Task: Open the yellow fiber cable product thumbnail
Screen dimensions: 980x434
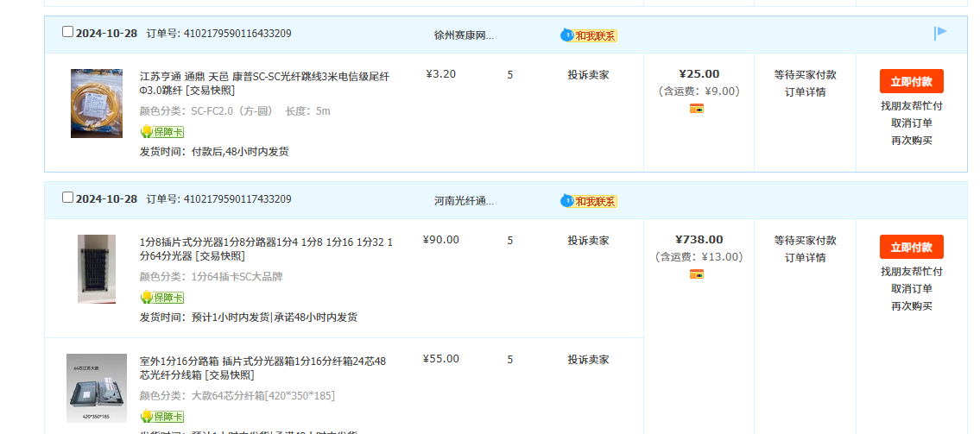Action: tap(96, 104)
